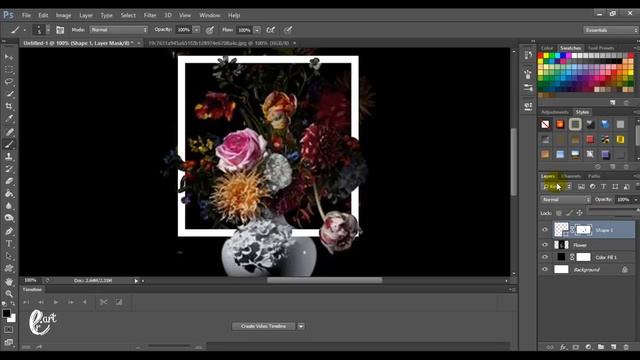Open the Filter menu
Image resolution: width=640 pixels, height=360 pixels.
tap(150, 16)
